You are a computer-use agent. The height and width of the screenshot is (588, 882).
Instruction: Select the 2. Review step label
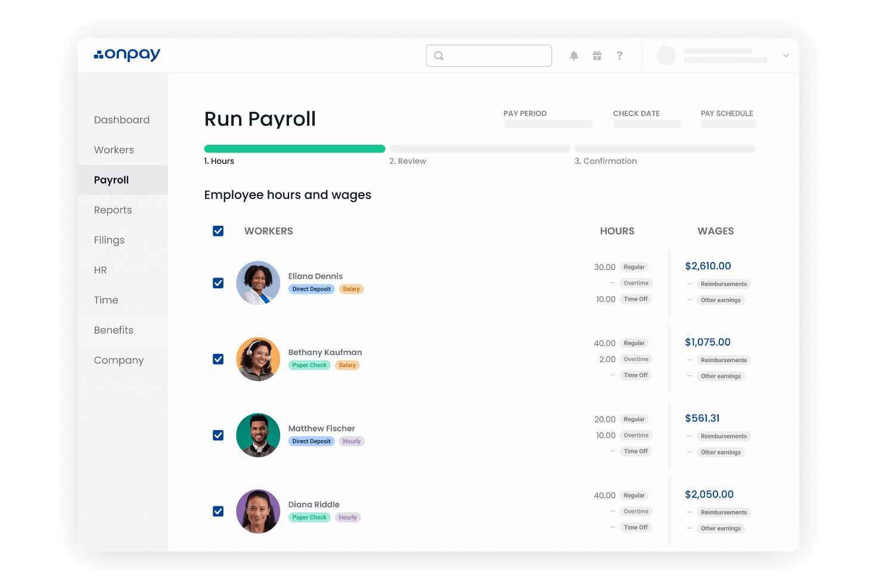click(x=408, y=161)
